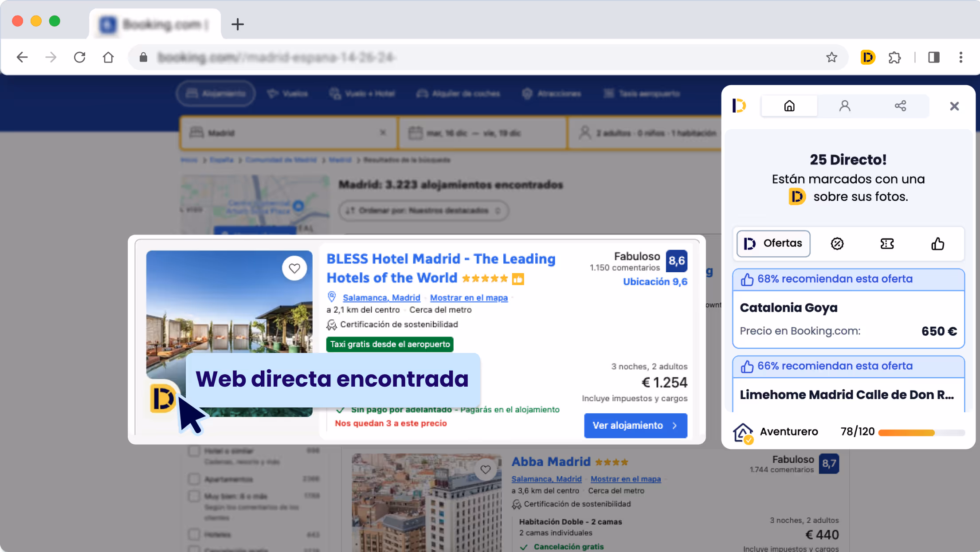This screenshot has height=552, width=980.
Task: Open the Home tab in the Directo panel
Action: click(x=789, y=106)
